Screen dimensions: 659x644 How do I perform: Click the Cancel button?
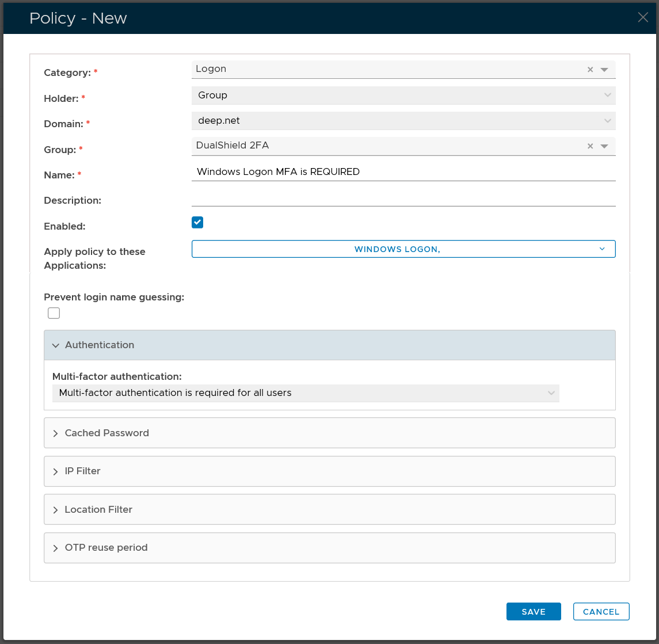coord(601,612)
